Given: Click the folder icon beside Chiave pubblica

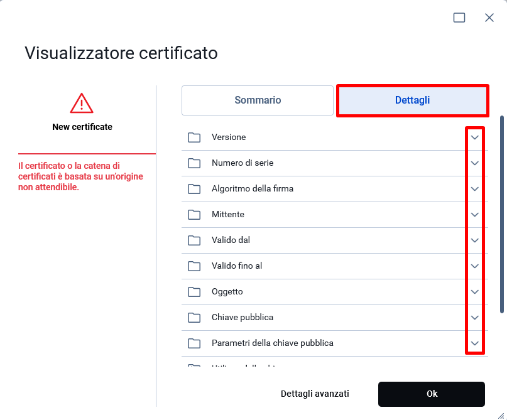Looking at the screenshot, I should tap(194, 318).
